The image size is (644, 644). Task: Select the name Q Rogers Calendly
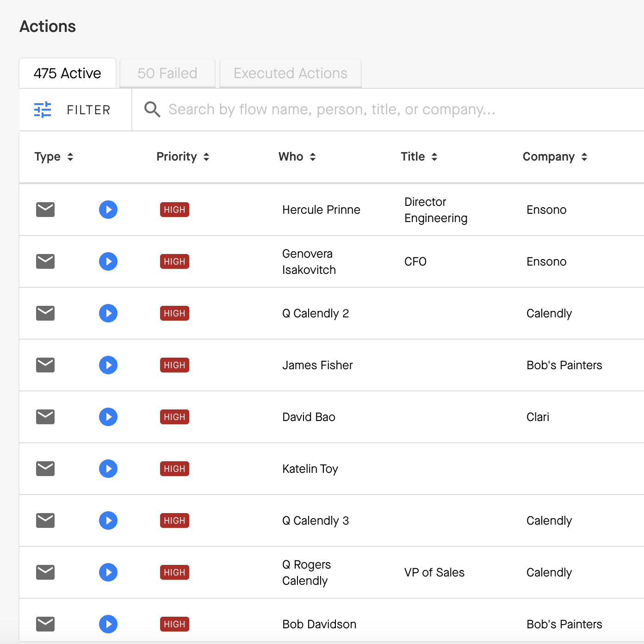[306, 573]
